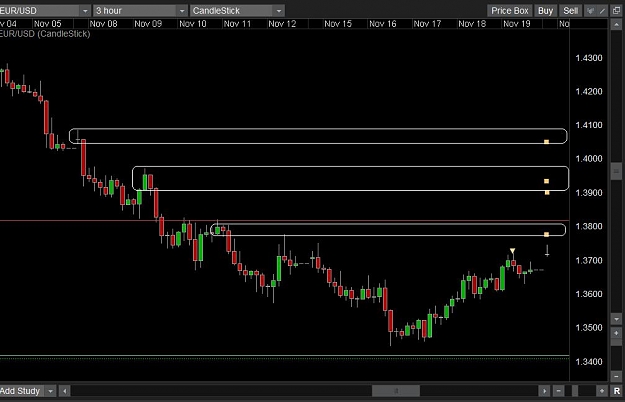Click the Buy button
The image size is (625, 402).
[545, 11]
